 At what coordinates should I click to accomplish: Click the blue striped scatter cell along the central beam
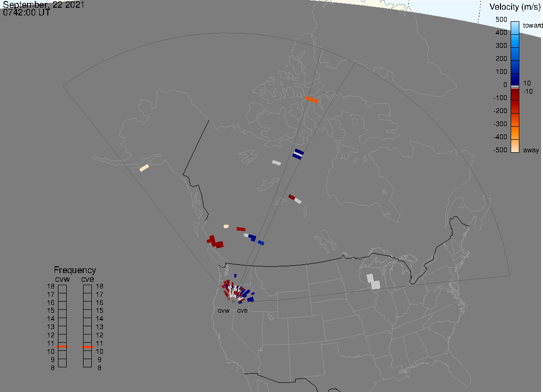point(298,154)
